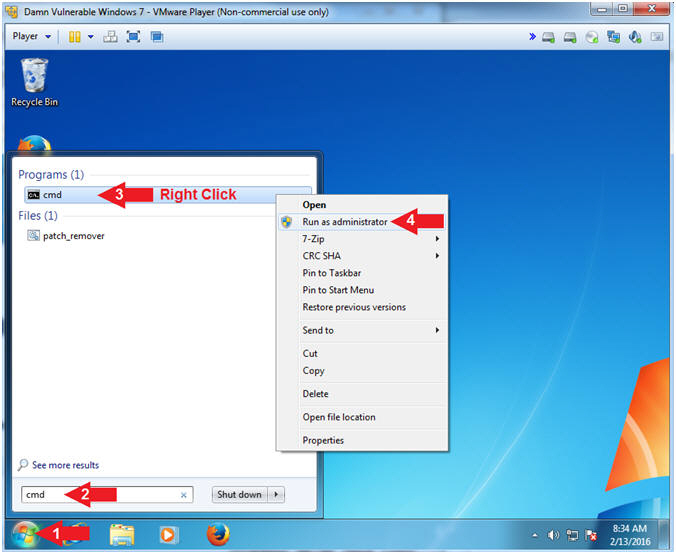The image size is (676, 554).
Task: Select the cmd program search result
Action: 168,195
